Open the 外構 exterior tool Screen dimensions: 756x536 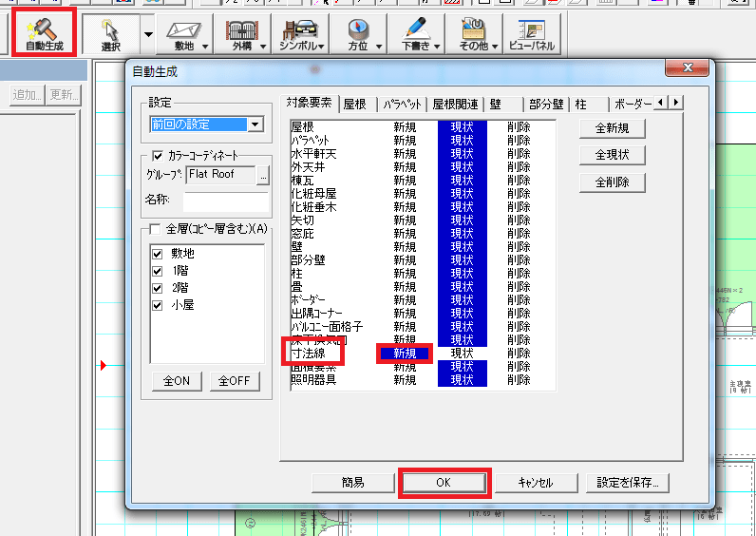click(x=241, y=34)
